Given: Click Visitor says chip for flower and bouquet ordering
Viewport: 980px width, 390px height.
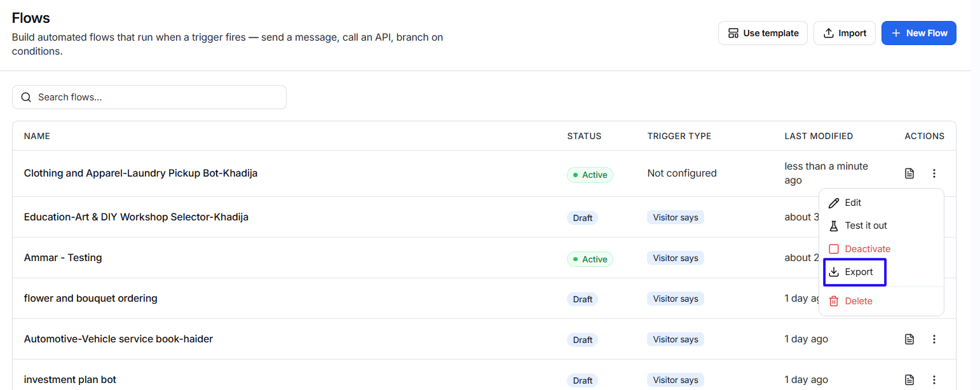Looking at the screenshot, I should [x=676, y=299].
